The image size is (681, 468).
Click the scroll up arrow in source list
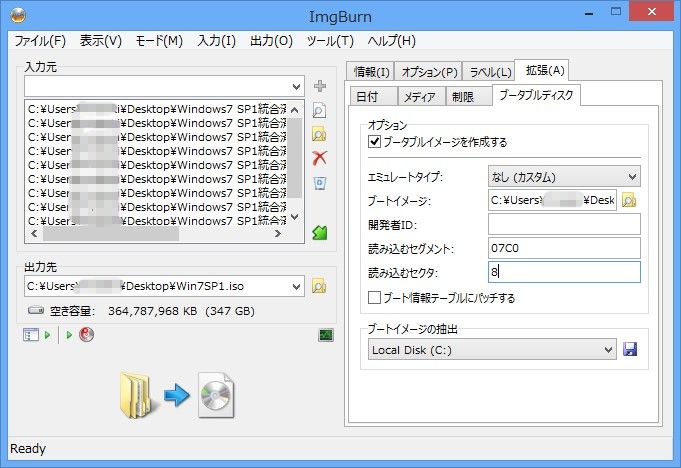294,110
